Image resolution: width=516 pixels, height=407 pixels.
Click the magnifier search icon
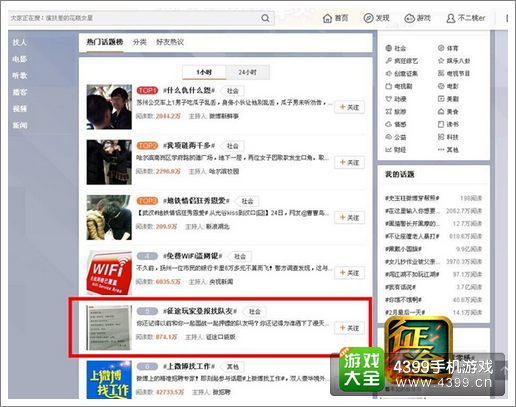tap(265, 18)
